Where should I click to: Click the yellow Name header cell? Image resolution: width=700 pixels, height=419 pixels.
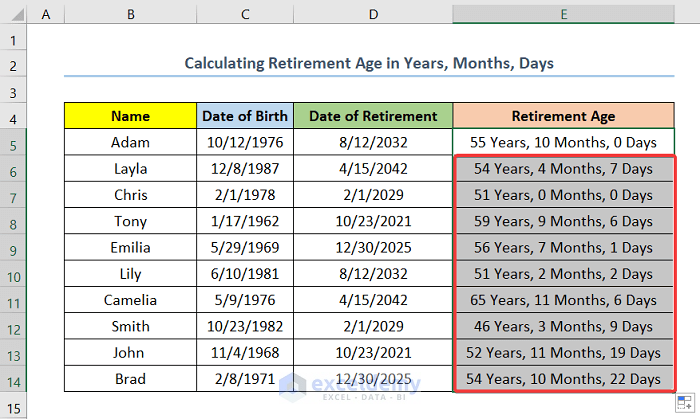coord(131,116)
